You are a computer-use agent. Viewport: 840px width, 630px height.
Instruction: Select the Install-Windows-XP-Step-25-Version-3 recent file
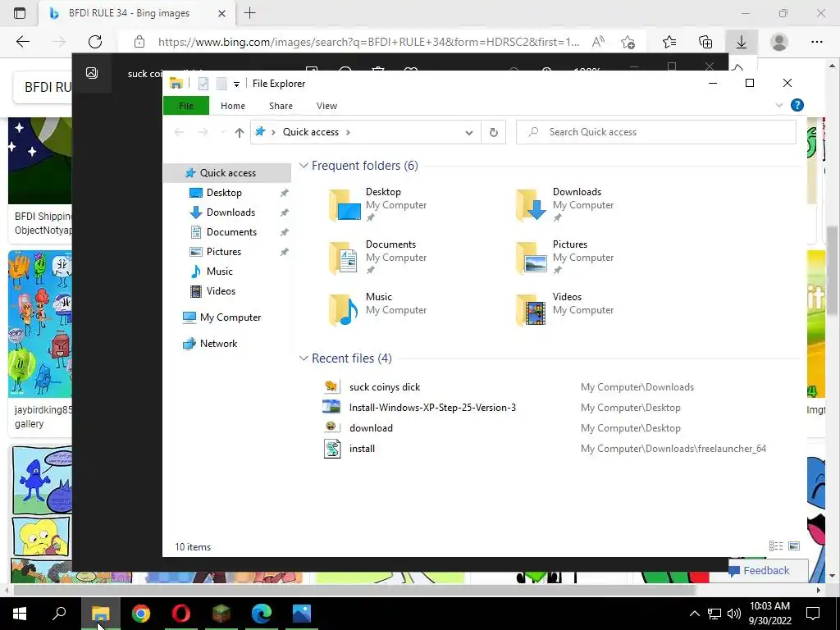pos(432,407)
